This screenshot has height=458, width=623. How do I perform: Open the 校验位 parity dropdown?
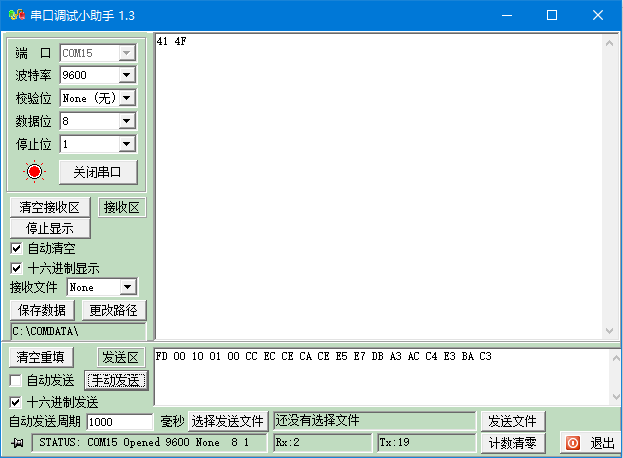pos(127,98)
